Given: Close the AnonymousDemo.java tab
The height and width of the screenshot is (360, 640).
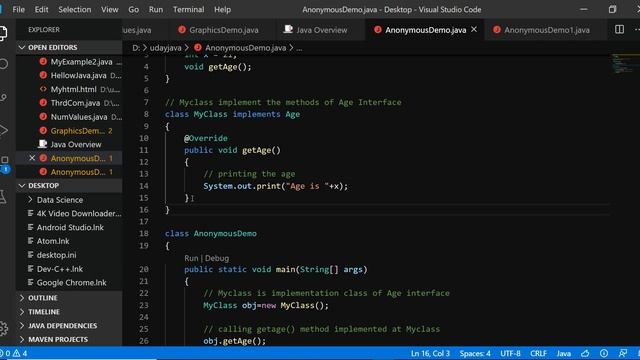Looking at the screenshot, I should pyautogui.click(x=474, y=29).
